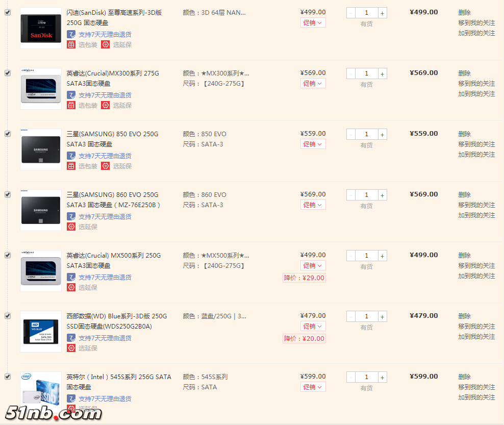
Task: Open 三星(SAMSUNG) 860 EVO 250G product title
Action: click(x=113, y=200)
